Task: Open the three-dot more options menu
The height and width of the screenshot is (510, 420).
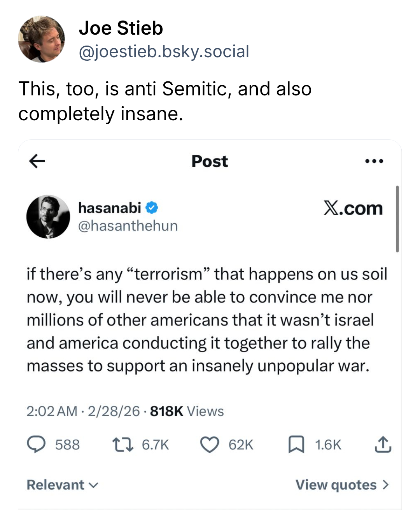Action: coord(374,161)
